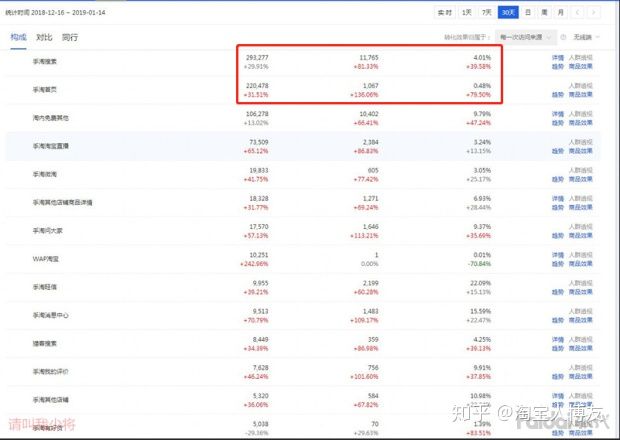The image size is (620, 440).
Task: Open the 构成 tab
Action: pos(18,37)
